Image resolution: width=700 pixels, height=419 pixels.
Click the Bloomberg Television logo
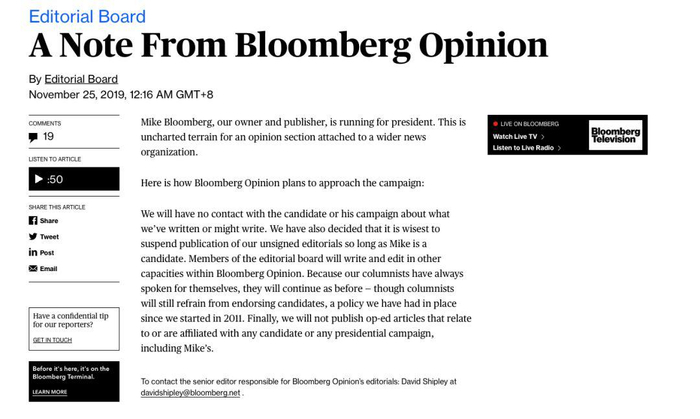614,135
